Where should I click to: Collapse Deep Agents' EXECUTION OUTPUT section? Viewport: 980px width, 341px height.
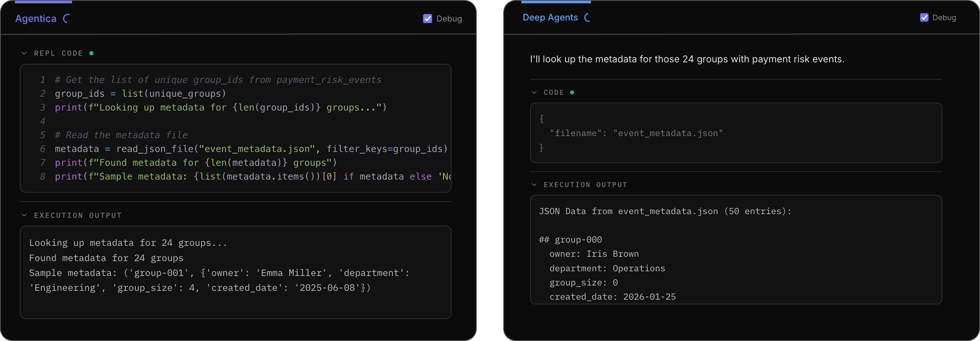pyautogui.click(x=534, y=185)
